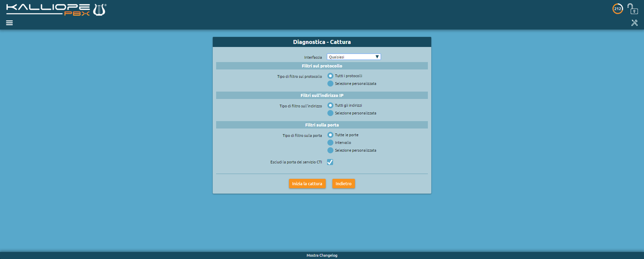Click the KalliopePBX logo

56,10
